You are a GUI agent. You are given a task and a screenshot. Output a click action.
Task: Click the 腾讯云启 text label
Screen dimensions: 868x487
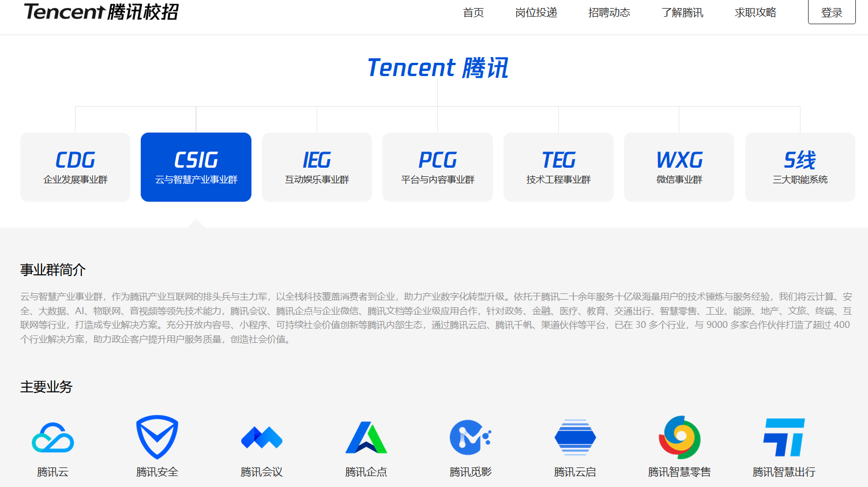click(575, 472)
